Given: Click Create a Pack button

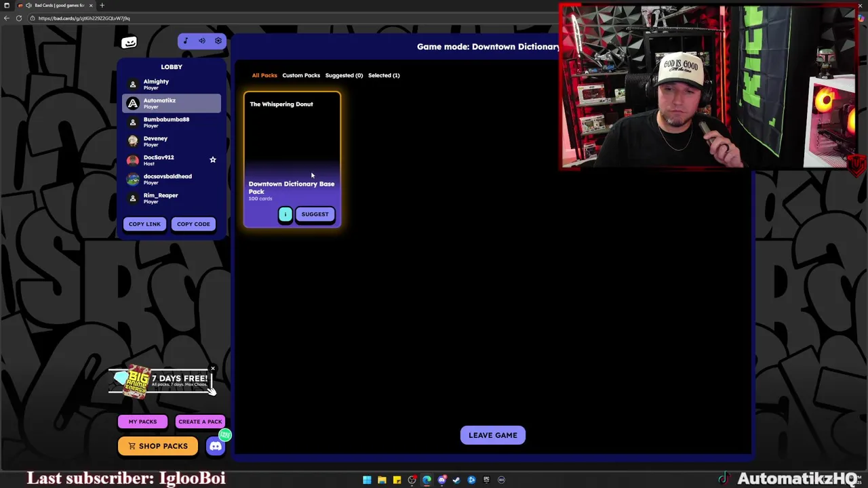Looking at the screenshot, I should [x=200, y=422].
